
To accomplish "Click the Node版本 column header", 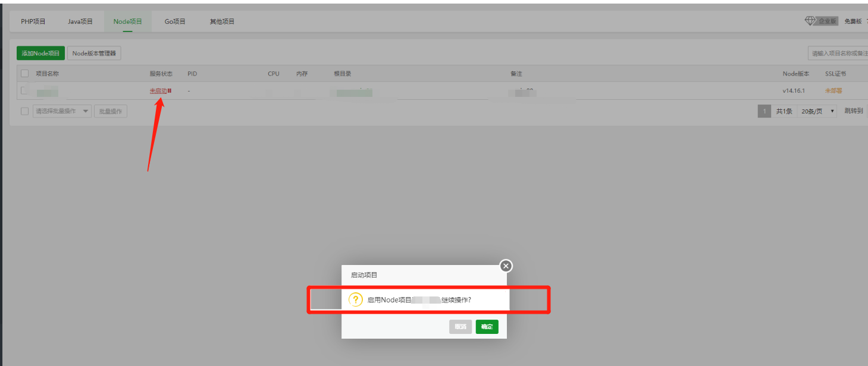I will coord(796,74).
